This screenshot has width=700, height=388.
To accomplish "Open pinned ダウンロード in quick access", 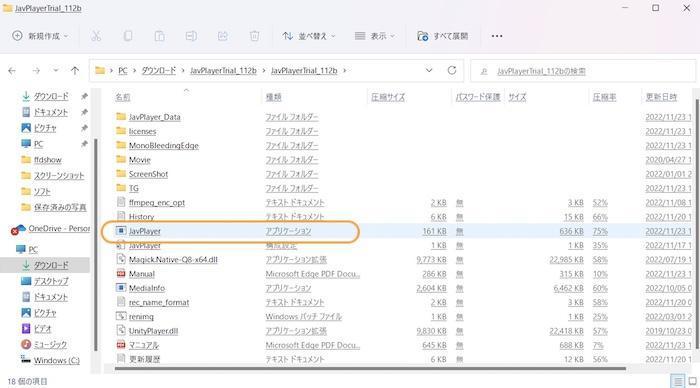I will point(51,96).
